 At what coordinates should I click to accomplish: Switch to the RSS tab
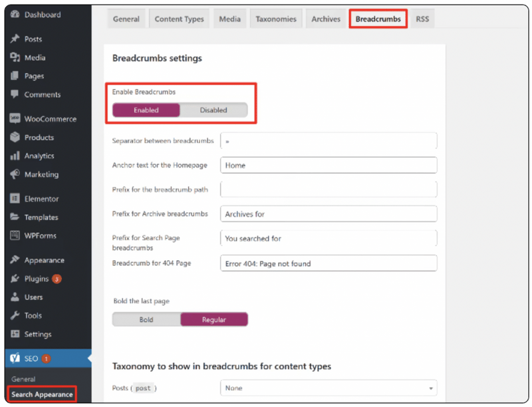pyautogui.click(x=422, y=19)
